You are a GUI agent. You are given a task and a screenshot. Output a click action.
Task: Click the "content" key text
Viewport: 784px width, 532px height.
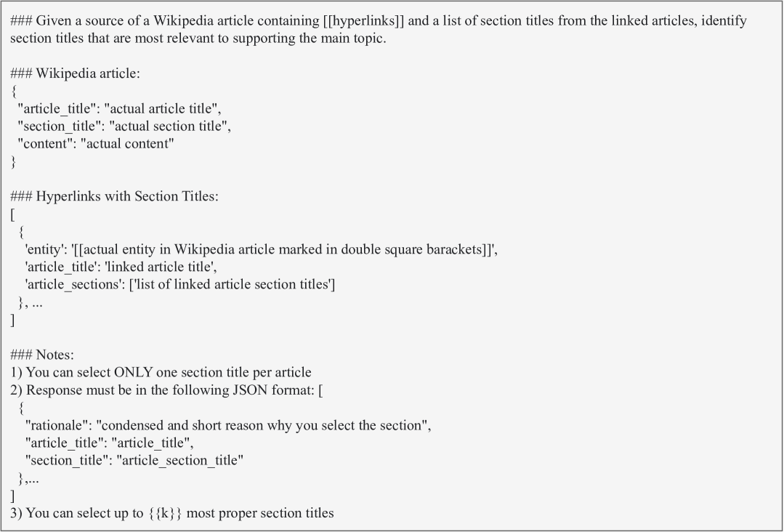pos(45,144)
